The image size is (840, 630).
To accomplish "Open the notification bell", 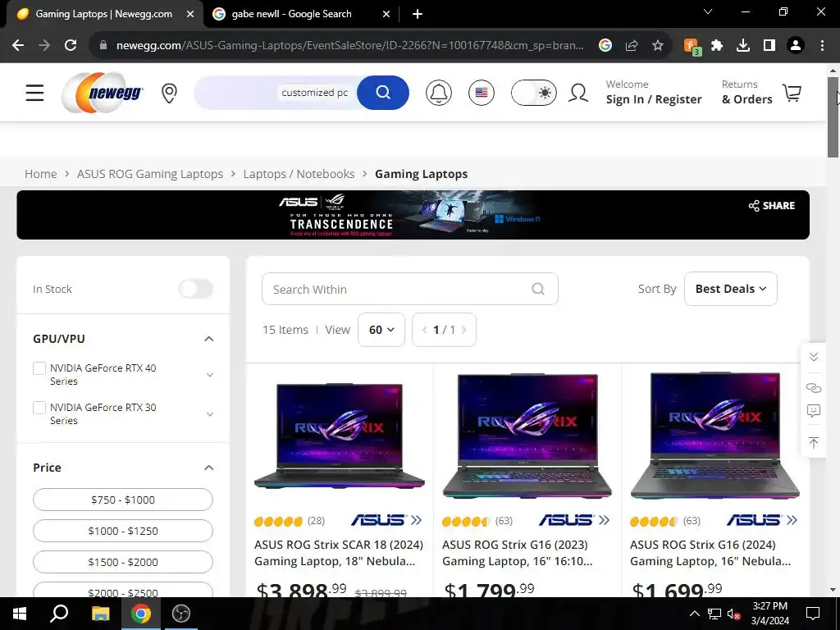I will coord(439,93).
